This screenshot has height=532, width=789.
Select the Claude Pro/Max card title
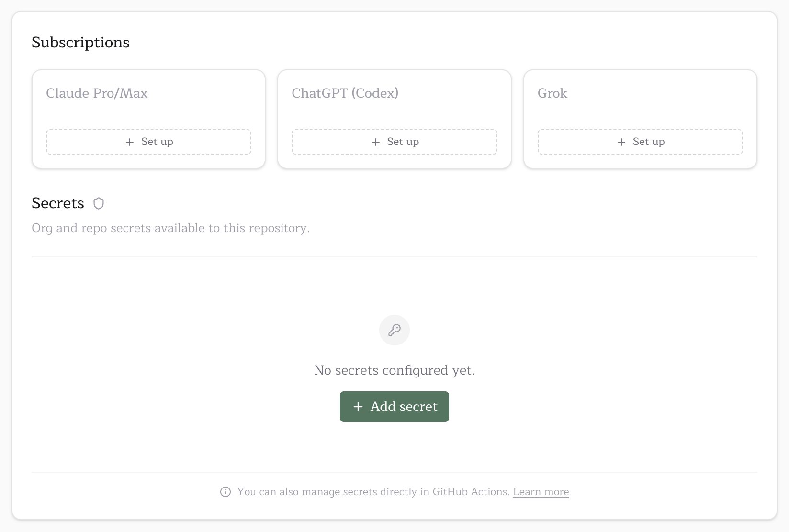pyautogui.click(x=97, y=93)
